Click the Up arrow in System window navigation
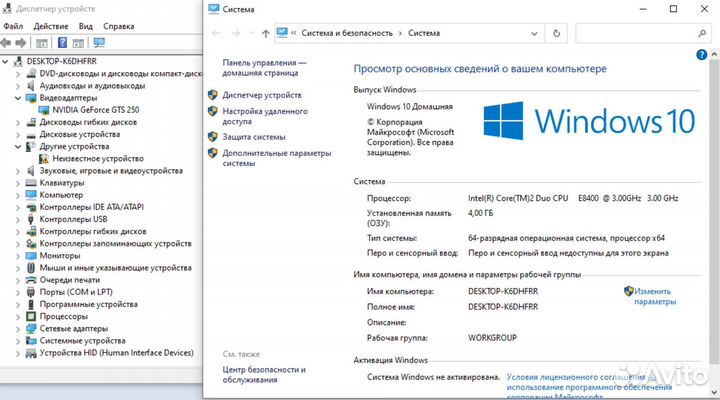This screenshot has height=400, width=720. coord(265,33)
